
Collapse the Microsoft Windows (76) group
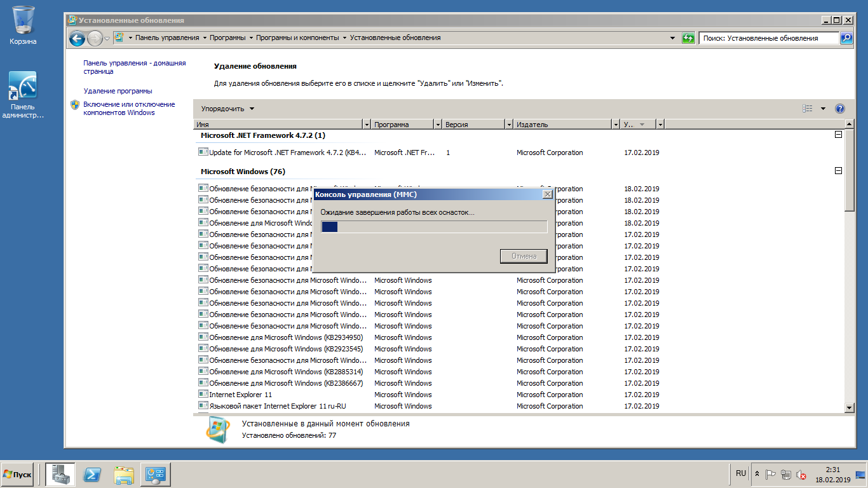click(x=838, y=171)
